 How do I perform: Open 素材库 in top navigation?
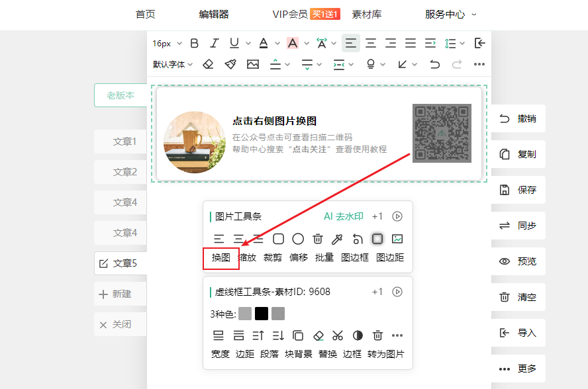click(367, 15)
